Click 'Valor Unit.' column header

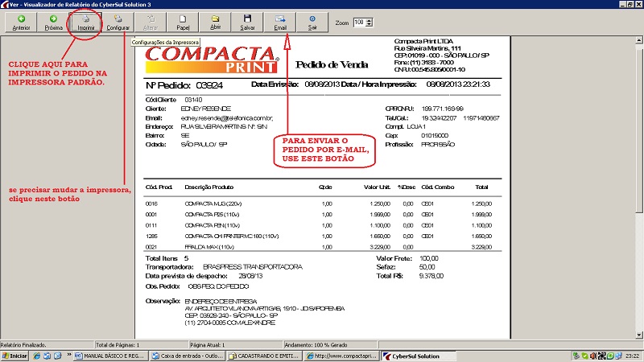tap(377, 187)
